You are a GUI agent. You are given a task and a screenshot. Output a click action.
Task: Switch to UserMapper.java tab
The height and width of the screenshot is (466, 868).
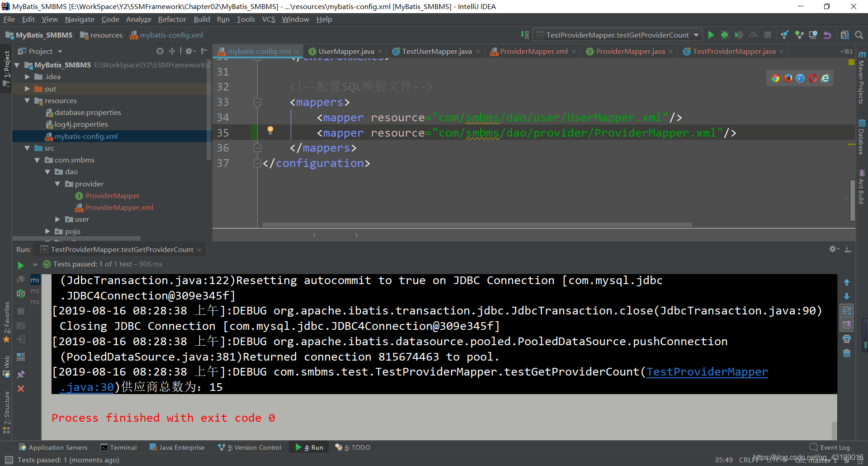[346, 51]
